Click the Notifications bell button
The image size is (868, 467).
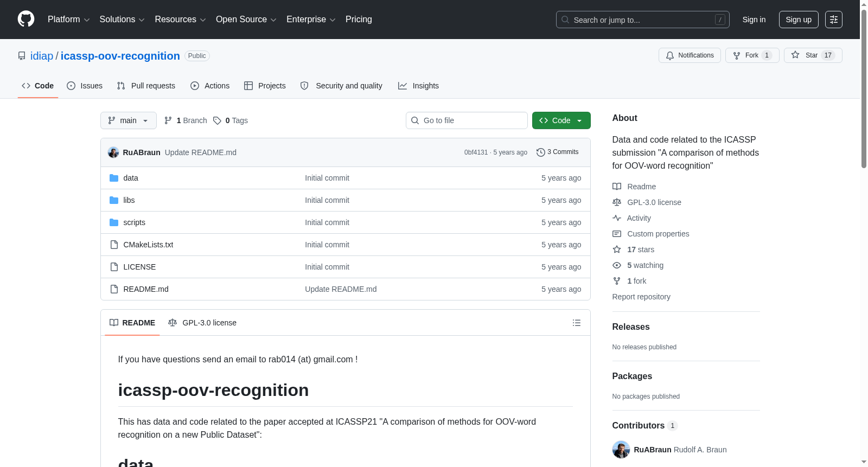pyautogui.click(x=690, y=55)
